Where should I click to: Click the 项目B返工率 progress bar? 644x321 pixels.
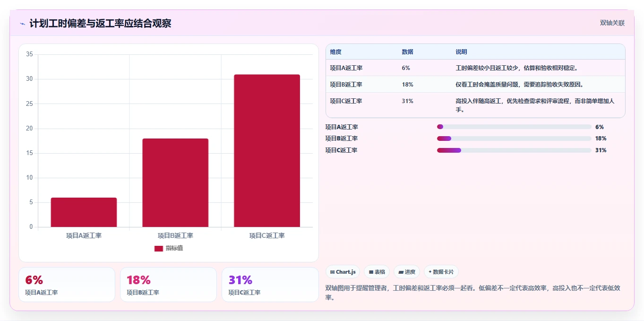[514, 139]
